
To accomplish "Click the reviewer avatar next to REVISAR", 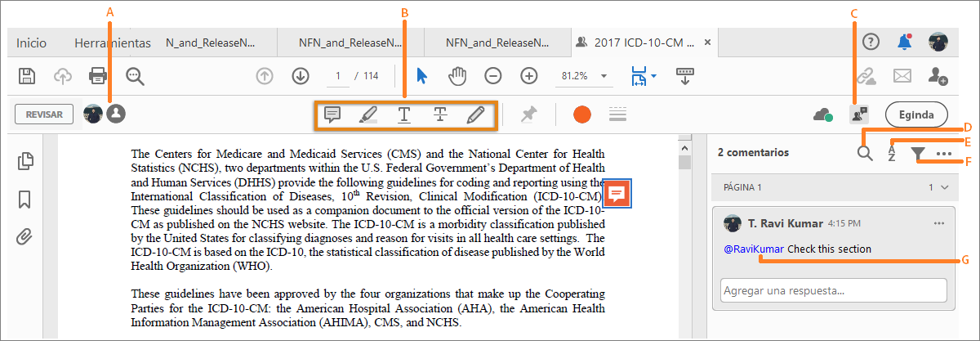I will coord(93,114).
